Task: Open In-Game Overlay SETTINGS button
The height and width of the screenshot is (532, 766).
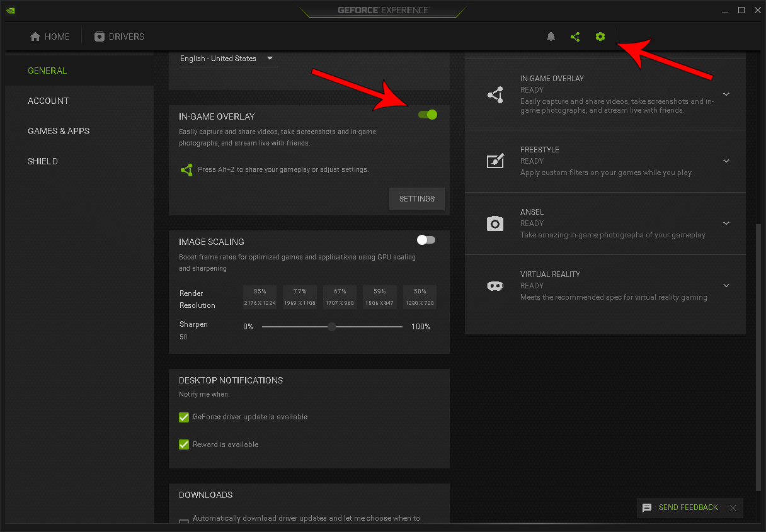Action: (417, 199)
